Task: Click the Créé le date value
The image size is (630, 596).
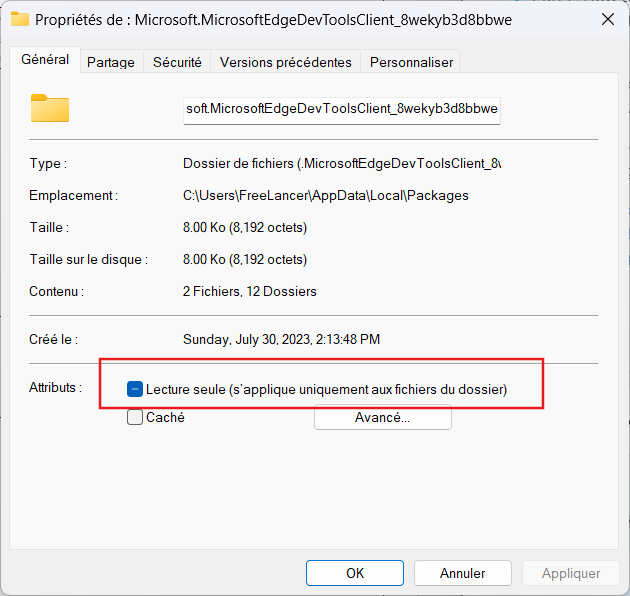Action: click(x=281, y=340)
